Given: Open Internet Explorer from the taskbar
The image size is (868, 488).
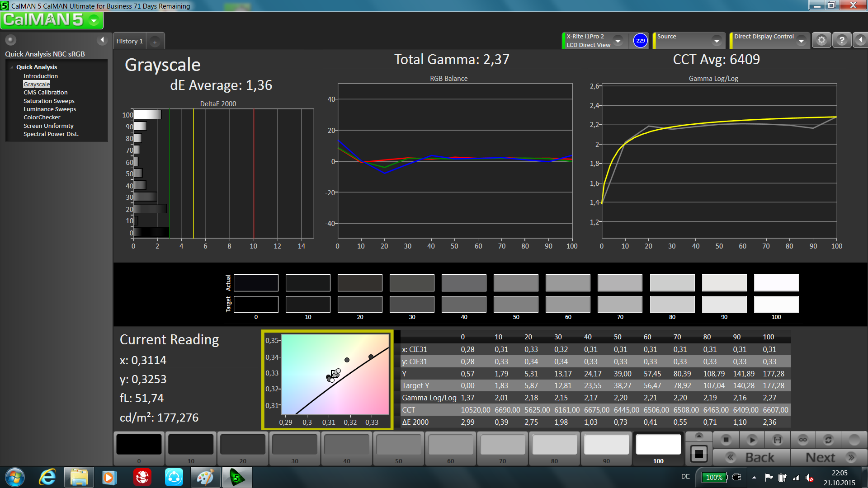Looking at the screenshot, I should pyautogui.click(x=47, y=477).
